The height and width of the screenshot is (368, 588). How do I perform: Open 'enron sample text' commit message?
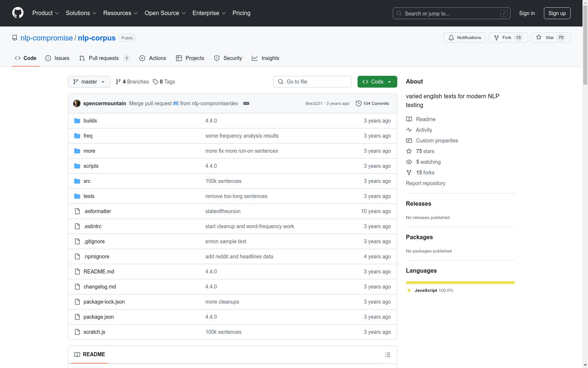[x=226, y=241]
